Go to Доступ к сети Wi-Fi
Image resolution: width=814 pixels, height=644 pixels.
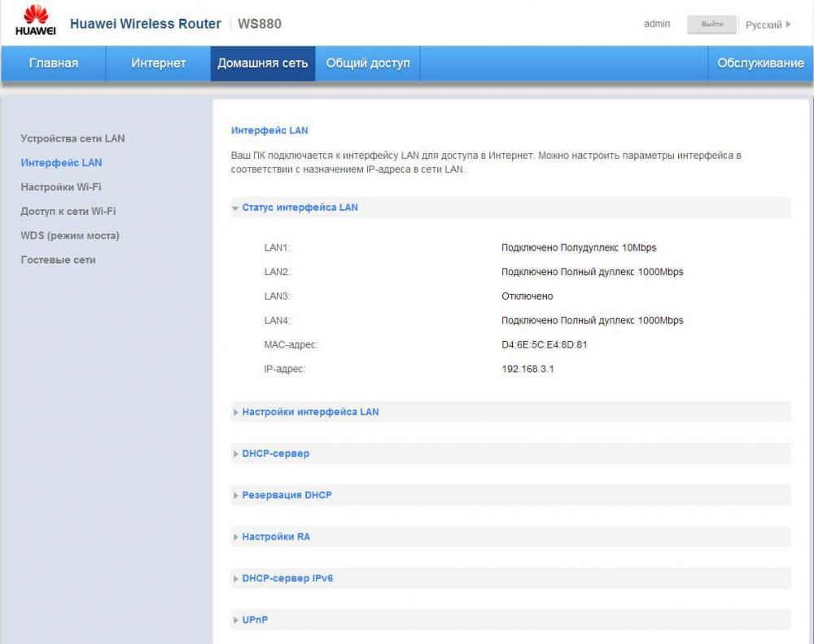pos(68,212)
